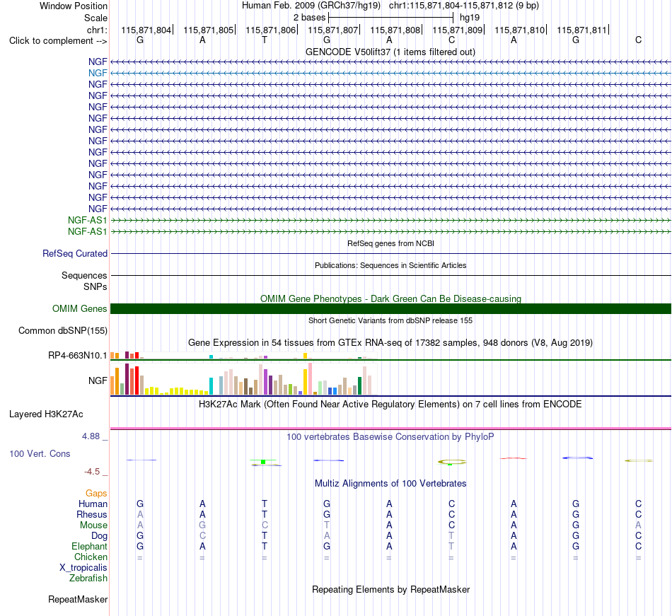Select the Elephant species row label
The image size is (672, 616).
click(x=89, y=546)
